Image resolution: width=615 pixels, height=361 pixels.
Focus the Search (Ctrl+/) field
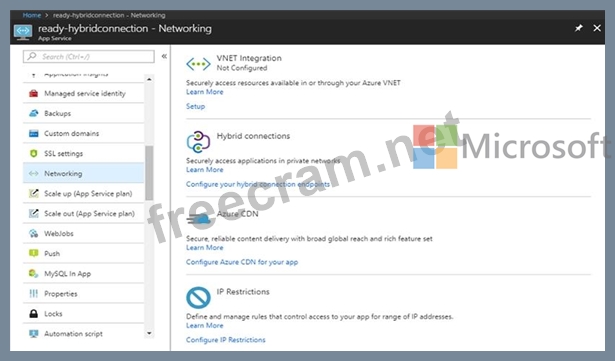tap(89, 57)
